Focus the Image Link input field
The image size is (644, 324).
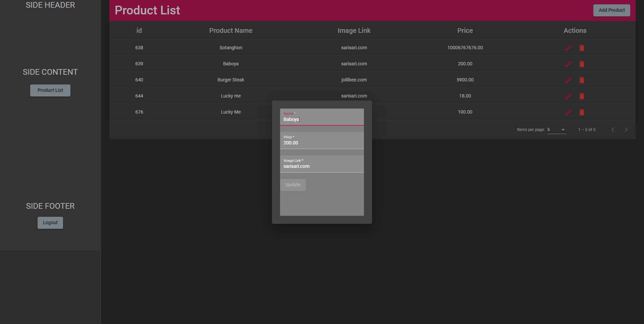322,164
